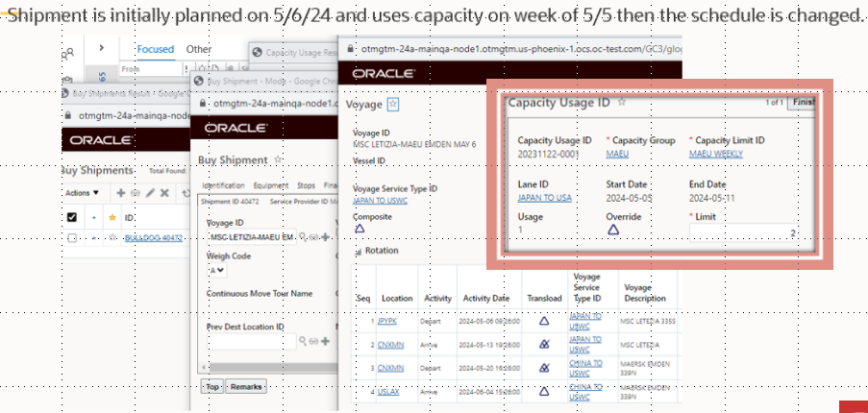Image resolution: width=868 pixels, height=413 pixels.
Task: Click the Transload indicator in the CNXMN Arrive row
Action: pyautogui.click(x=544, y=344)
